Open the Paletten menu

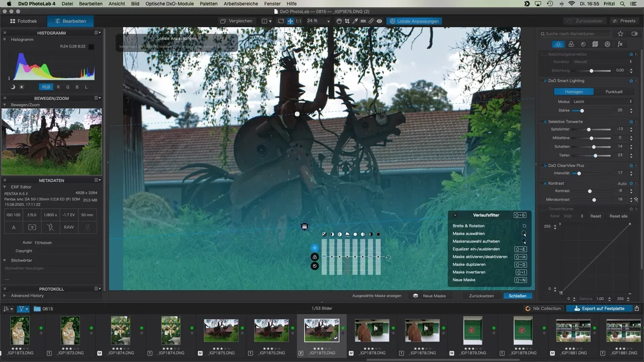[209, 4]
